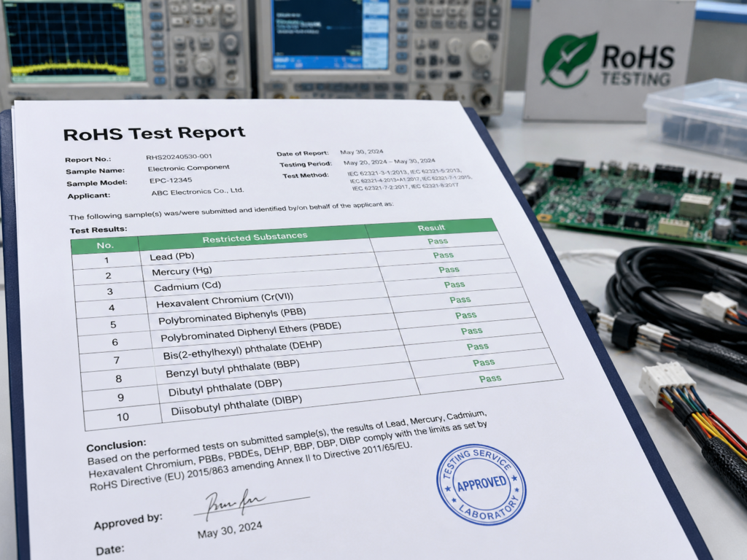This screenshot has height=560, width=747.
Task: Click the 'Report No.:' label
Action: [88, 160]
